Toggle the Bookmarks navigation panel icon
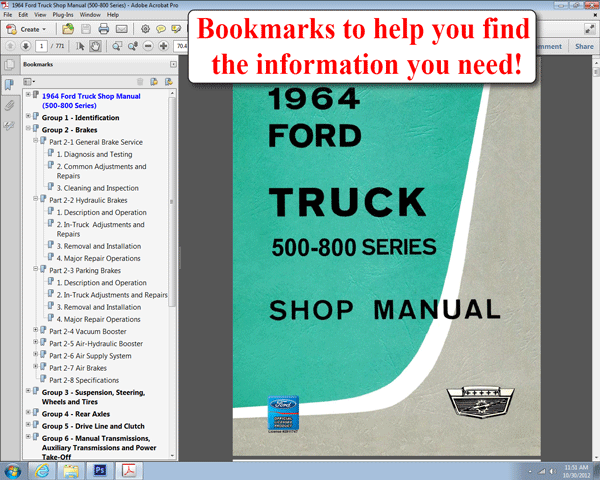Screen dimensions: 600x480 tap(9, 85)
